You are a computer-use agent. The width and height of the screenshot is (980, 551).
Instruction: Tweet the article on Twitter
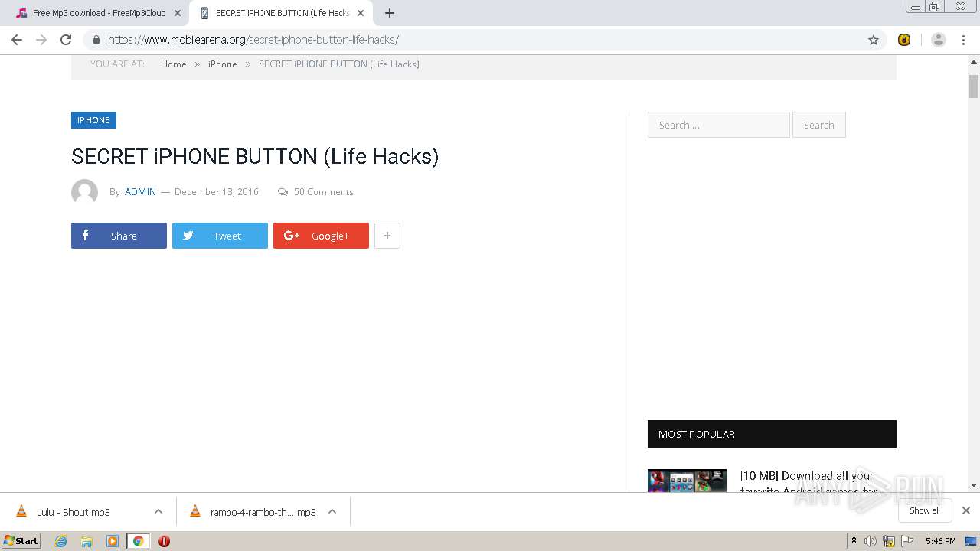(220, 236)
